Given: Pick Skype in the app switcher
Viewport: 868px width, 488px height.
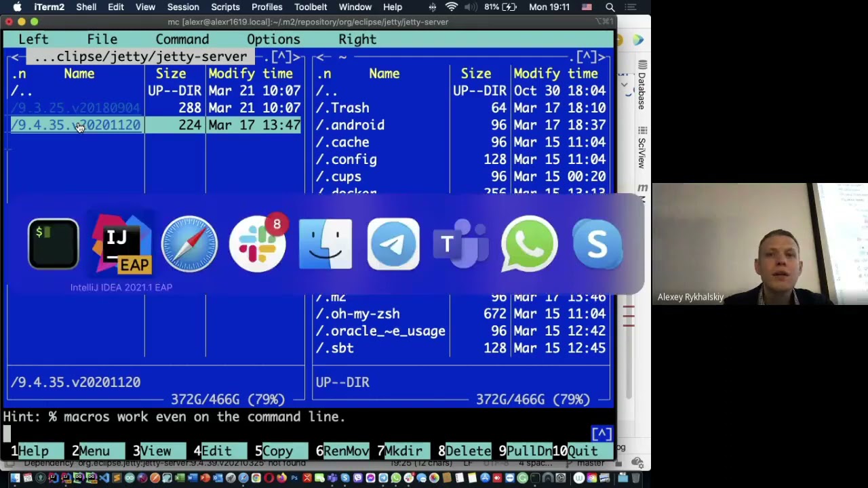Looking at the screenshot, I should click(x=597, y=244).
